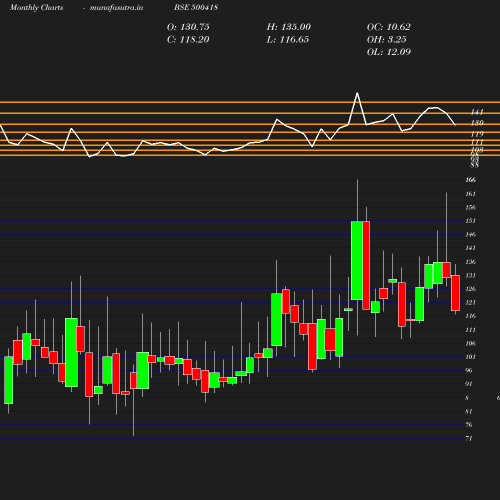Click the 'munafasutra.in' site label

pyautogui.click(x=116, y=7)
